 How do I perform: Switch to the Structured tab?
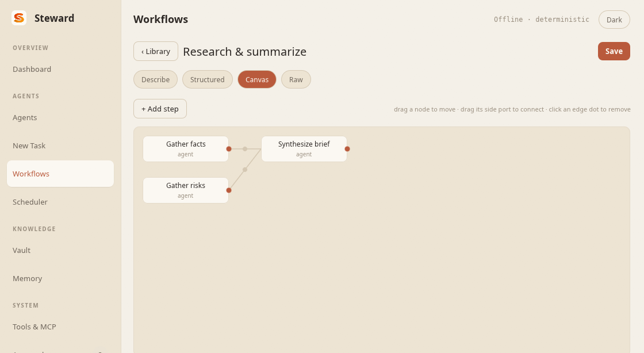click(208, 80)
